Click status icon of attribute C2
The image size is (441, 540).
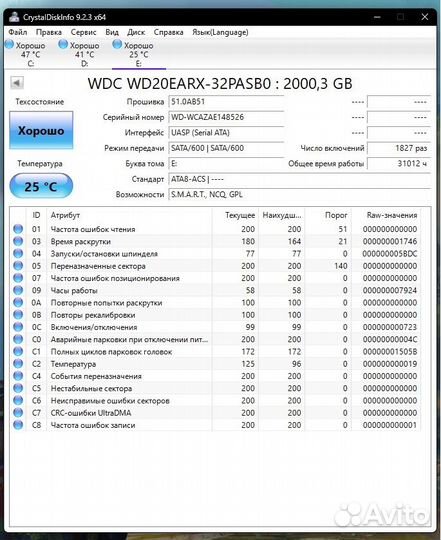click(x=18, y=364)
